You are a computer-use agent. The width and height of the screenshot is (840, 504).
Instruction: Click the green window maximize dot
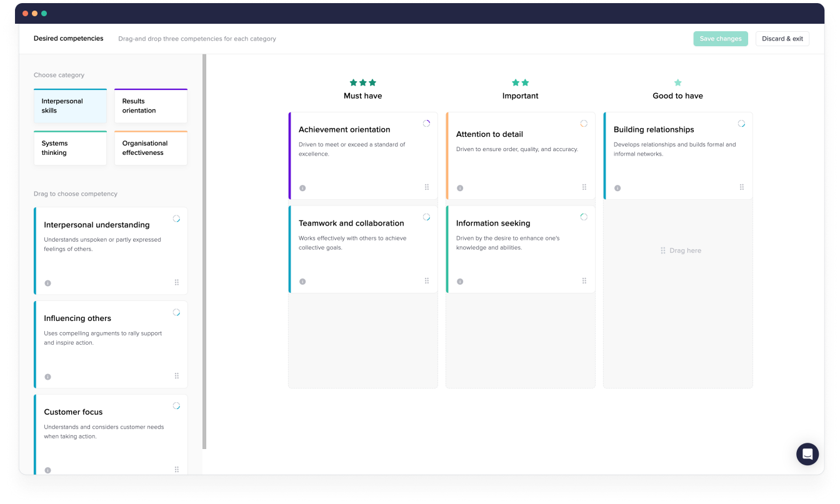coord(44,13)
